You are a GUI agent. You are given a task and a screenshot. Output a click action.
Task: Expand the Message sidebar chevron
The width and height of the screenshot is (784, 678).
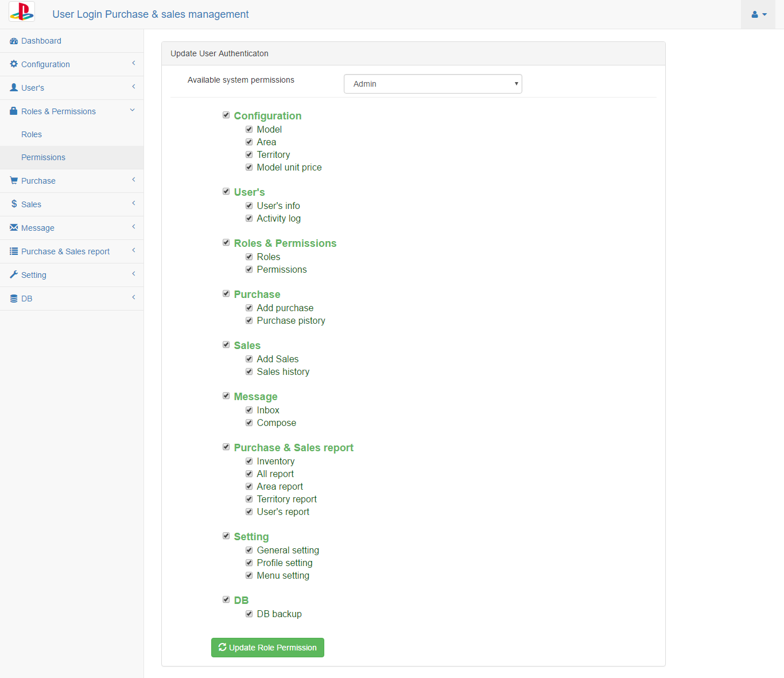click(x=133, y=227)
